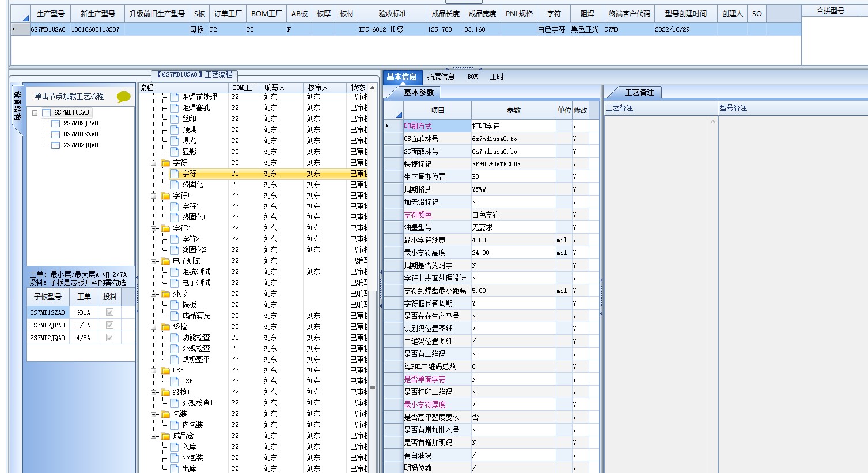Viewport: 868px width, 473px height.
Task: Click the document icon beside 内包装
Action: [175, 425]
